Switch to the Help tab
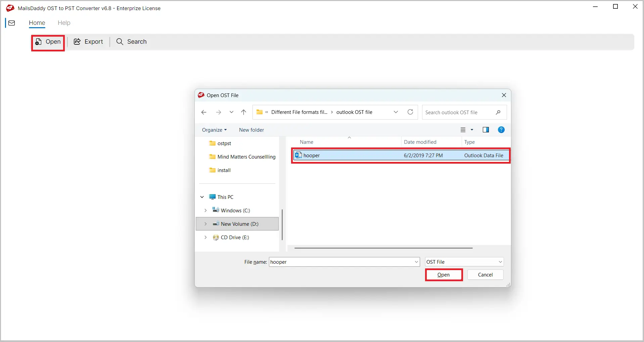644x342 pixels. pos(64,23)
